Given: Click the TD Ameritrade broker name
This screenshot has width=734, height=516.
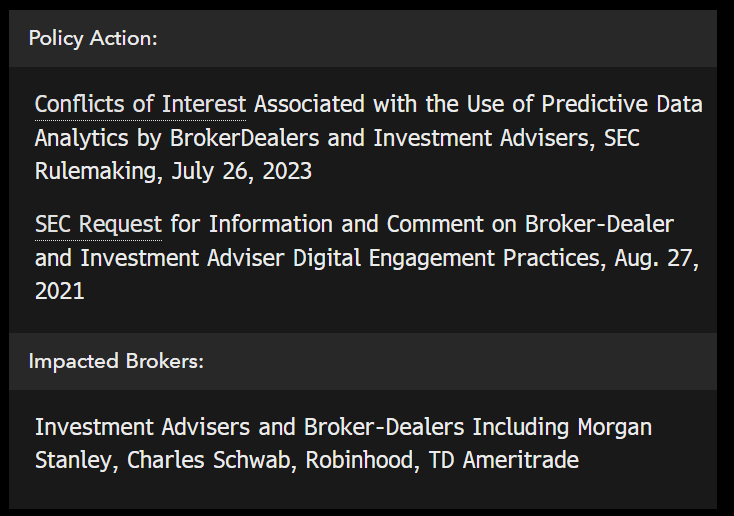Looking at the screenshot, I should point(487,461).
